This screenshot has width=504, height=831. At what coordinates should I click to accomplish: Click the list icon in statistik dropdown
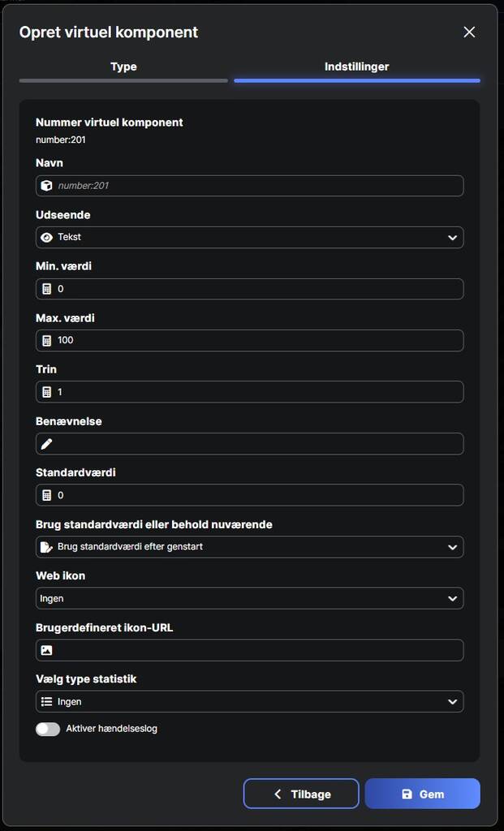(46, 701)
